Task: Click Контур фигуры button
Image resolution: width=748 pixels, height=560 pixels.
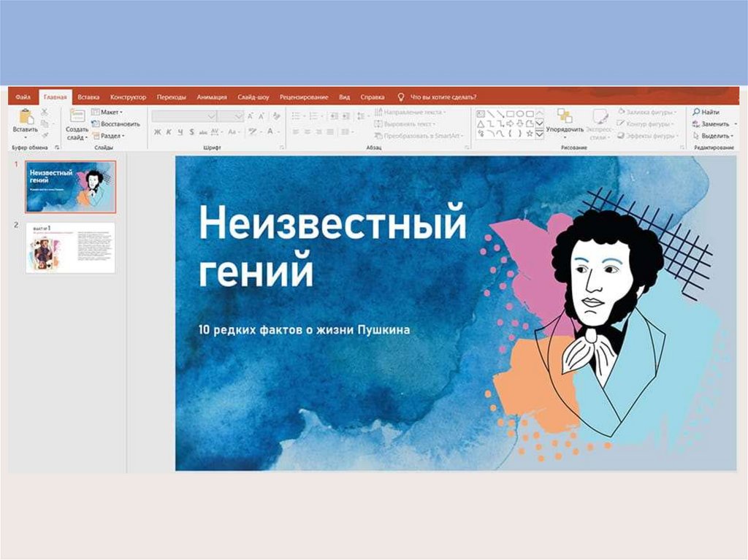Action: tap(646, 124)
